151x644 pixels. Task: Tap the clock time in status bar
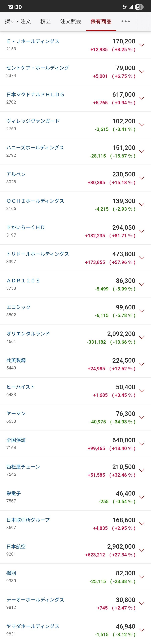pos(14,7)
